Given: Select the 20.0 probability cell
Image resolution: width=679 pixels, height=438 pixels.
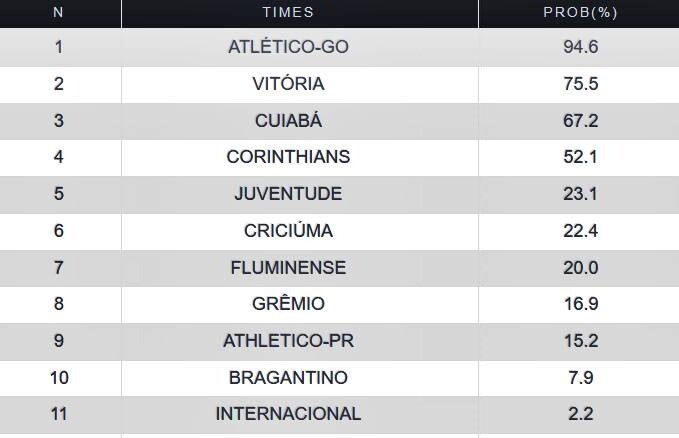Looking at the screenshot, I should (580, 267).
